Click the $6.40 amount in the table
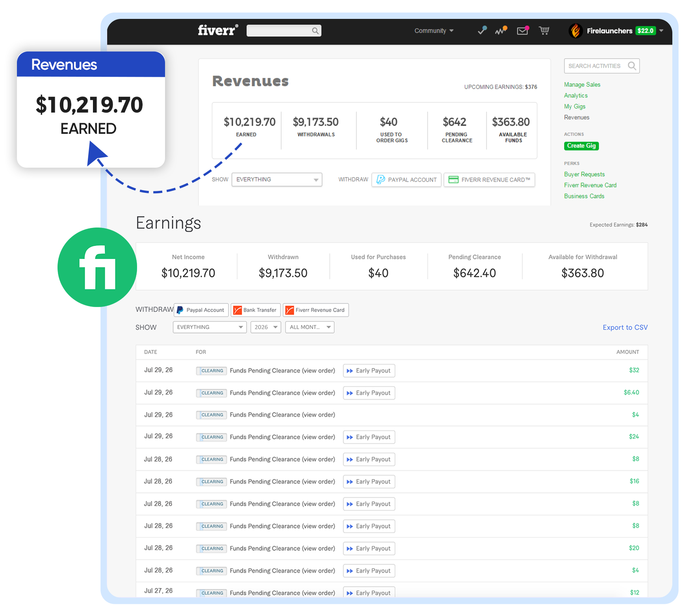 point(631,393)
